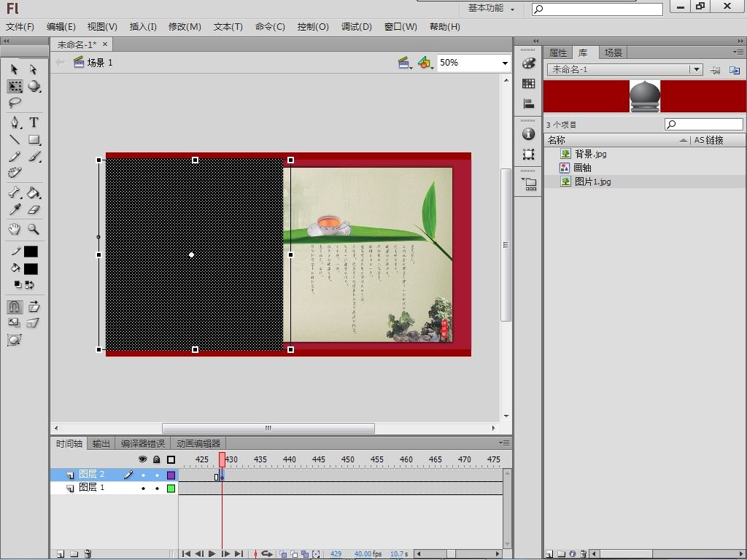Pin the current library
The width and height of the screenshot is (747, 560).
coord(715,70)
